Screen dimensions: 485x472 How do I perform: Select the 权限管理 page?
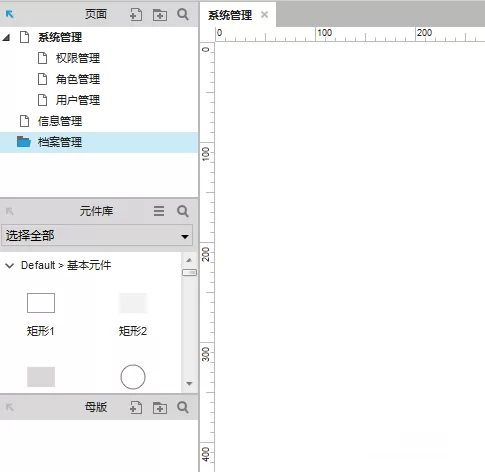click(x=78, y=58)
